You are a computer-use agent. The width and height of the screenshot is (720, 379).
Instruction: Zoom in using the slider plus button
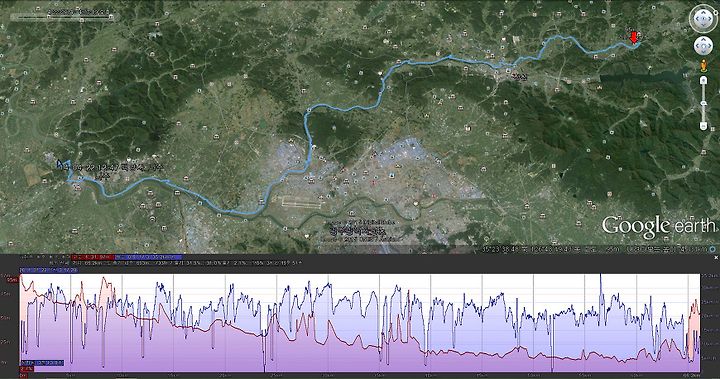click(x=703, y=81)
